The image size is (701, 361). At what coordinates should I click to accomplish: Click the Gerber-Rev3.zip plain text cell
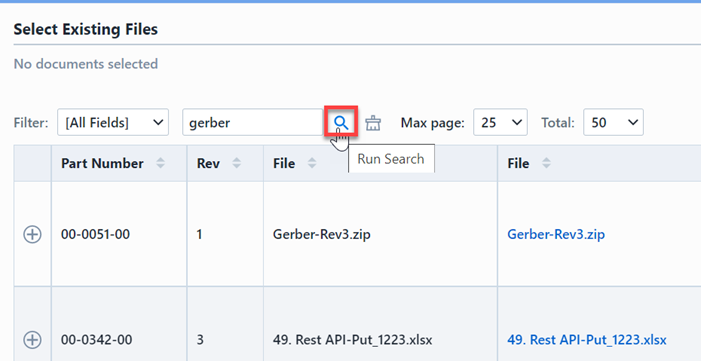click(x=380, y=234)
